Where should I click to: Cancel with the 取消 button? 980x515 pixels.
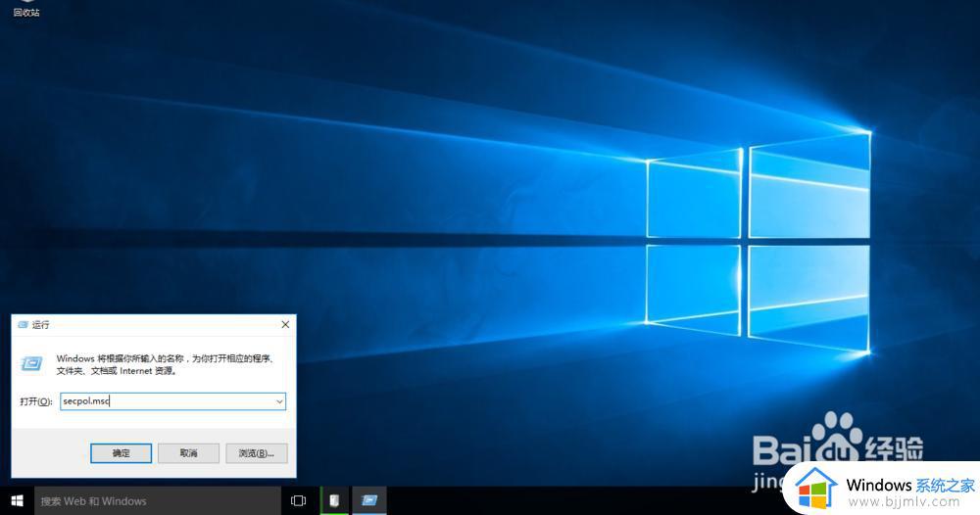pos(189,453)
